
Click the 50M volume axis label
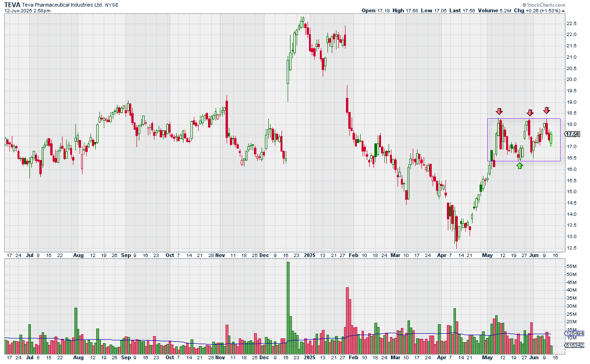(x=571, y=275)
